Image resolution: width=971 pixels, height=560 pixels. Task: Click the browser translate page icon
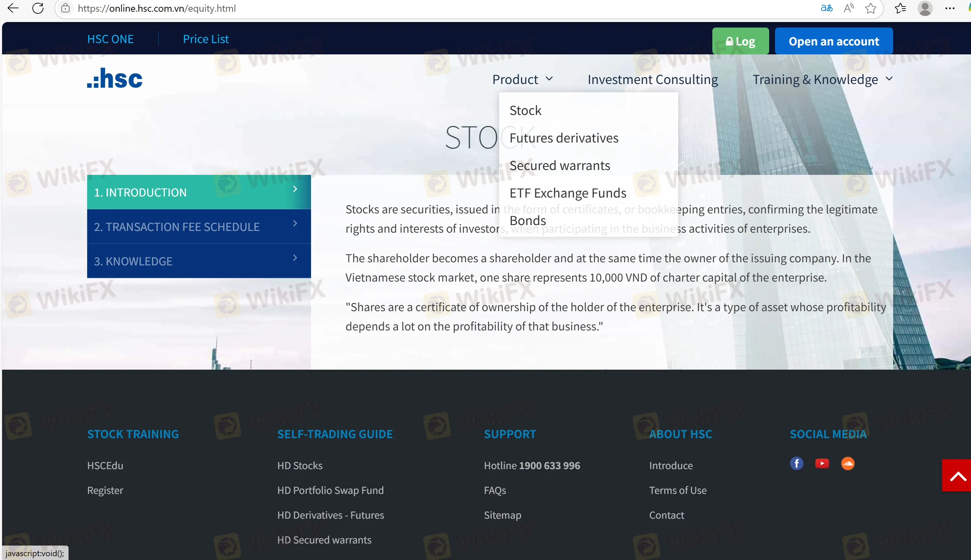826,8
